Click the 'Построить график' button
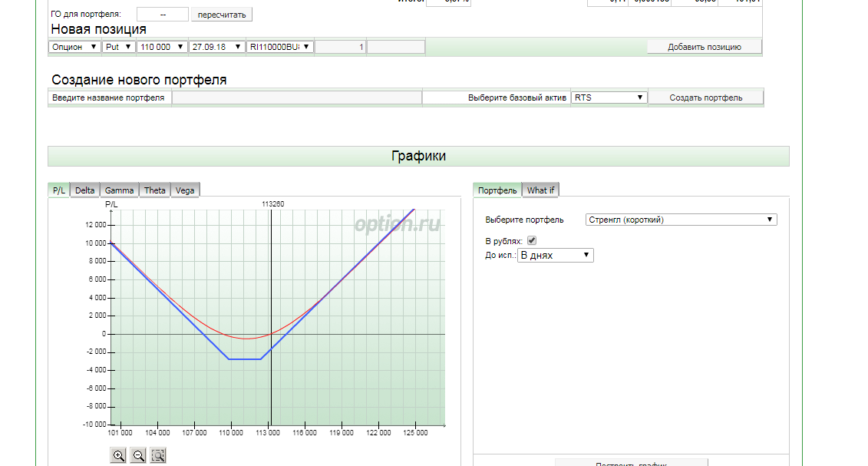The width and height of the screenshot is (868, 466). point(631,463)
